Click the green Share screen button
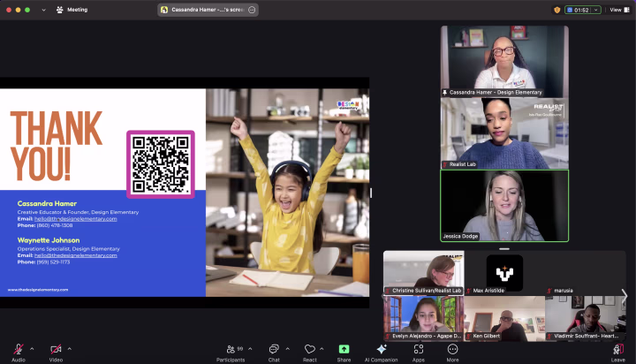The width and height of the screenshot is (636, 364). click(344, 353)
